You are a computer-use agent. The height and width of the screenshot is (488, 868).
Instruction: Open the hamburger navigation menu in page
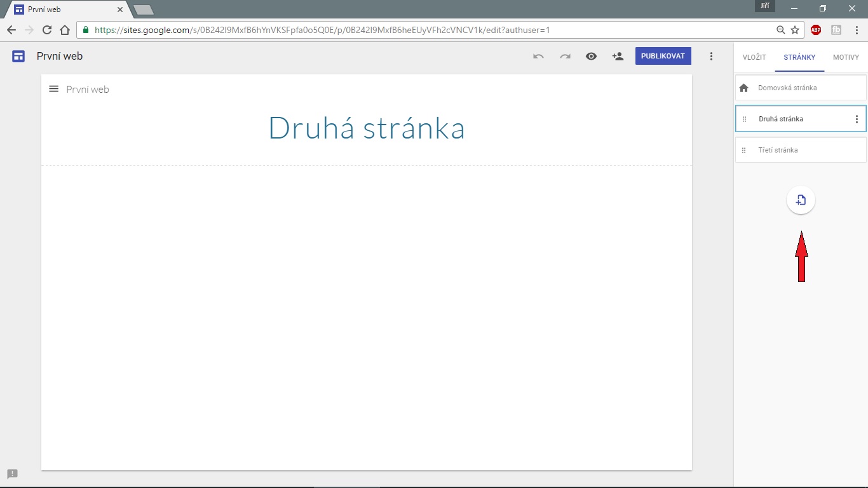pos(54,89)
